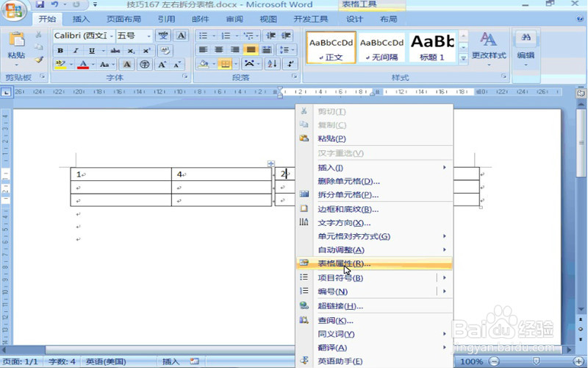The width and height of the screenshot is (588, 368).
Task: Click the tab selector ruler button
Action: 6,91
